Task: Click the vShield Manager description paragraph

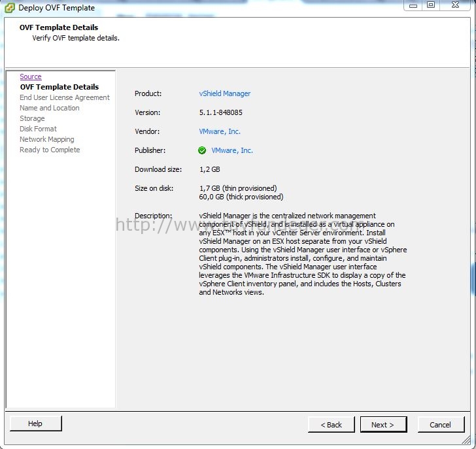Action: 303,254
